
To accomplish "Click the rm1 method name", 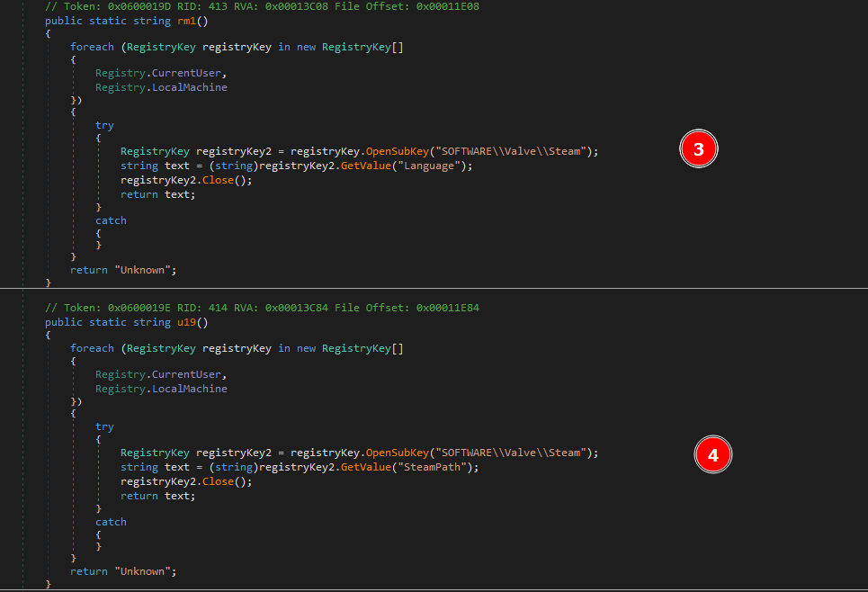I will (x=189, y=21).
